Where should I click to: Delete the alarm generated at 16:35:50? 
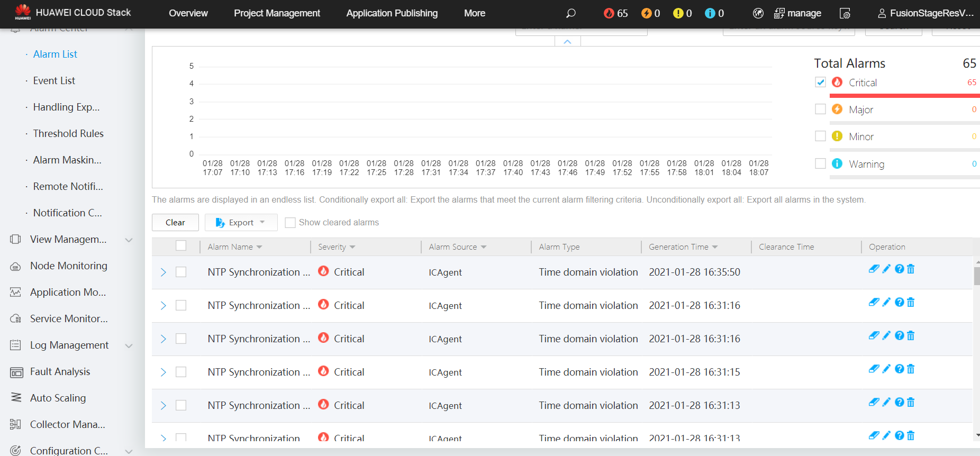click(x=911, y=269)
